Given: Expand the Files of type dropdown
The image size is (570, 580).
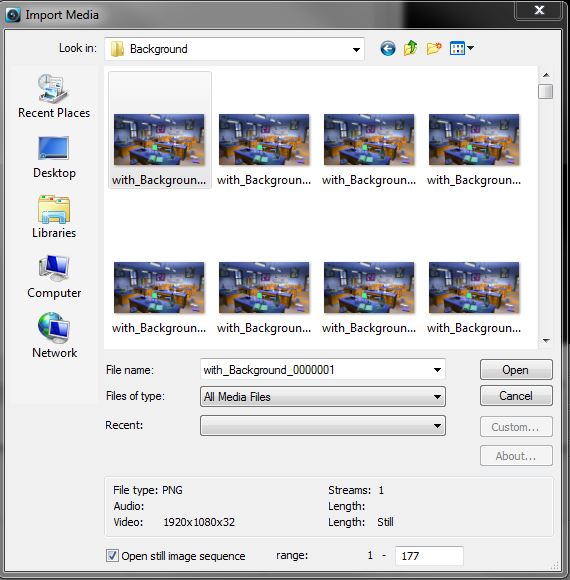Looking at the screenshot, I should click(x=323, y=397).
